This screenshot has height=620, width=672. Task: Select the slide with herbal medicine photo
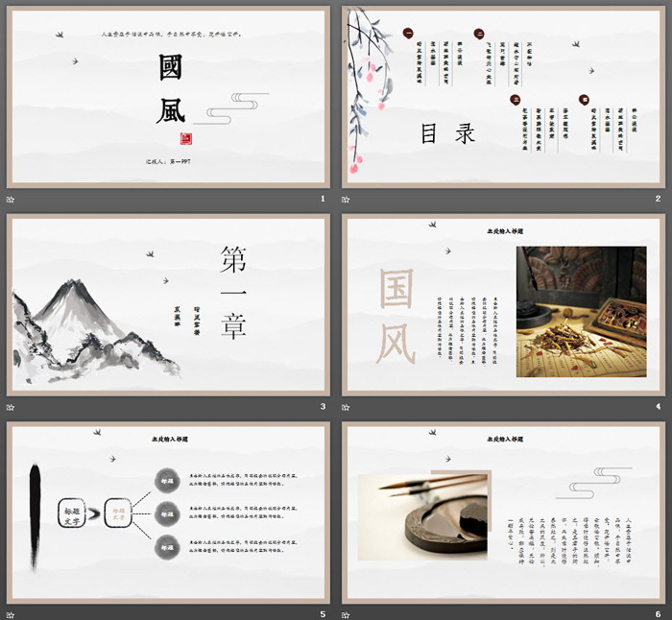click(x=504, y=304)
